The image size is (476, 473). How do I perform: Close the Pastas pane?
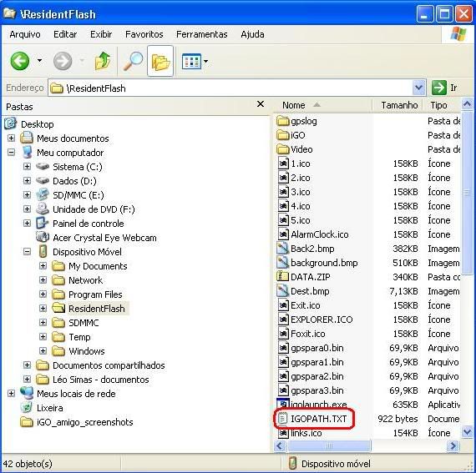tap(261, 104)
